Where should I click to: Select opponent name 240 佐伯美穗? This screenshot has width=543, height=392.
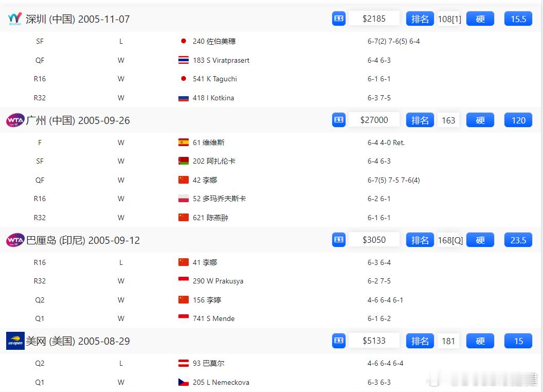pos(214,41)
